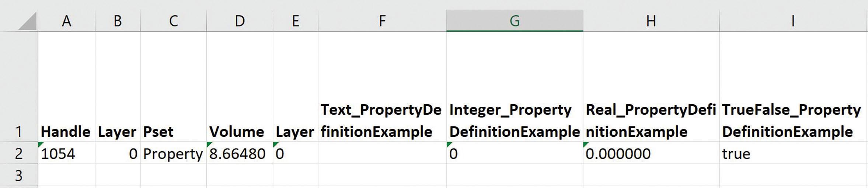The width and height of the screenshot is (868, 188).
Task: Click the Volume value 8.66480 cell
Action: [240, 154]
